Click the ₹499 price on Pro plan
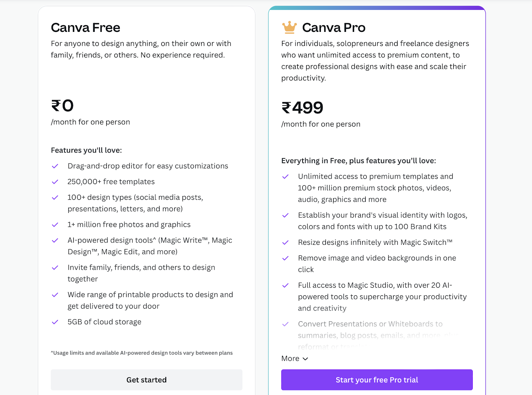This screenshot has height=395, width=532. click(x=302, y=107)
